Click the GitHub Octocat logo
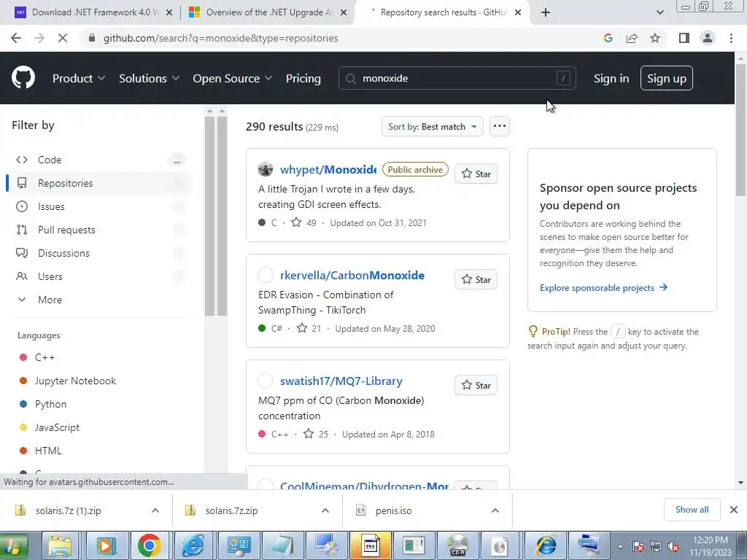 [x=23, y=78]
